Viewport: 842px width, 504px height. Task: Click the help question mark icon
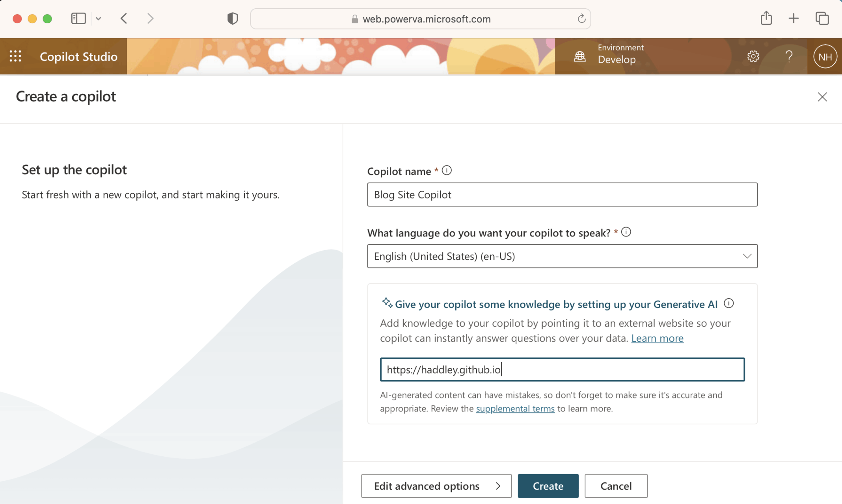click(x=789, y=56)
